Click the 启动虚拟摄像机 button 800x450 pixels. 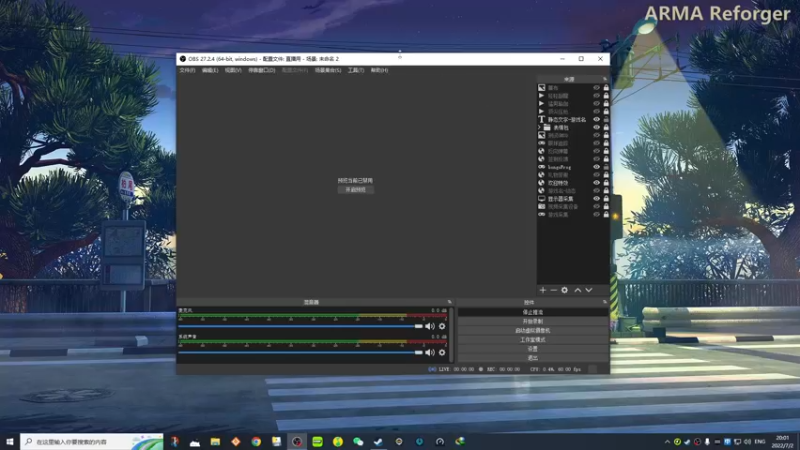click(x=533, y=331)
